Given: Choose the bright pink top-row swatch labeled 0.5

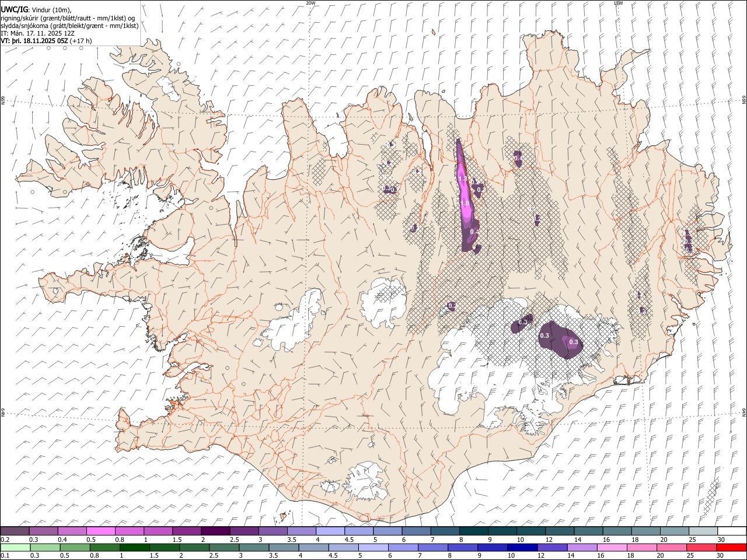Looking at the screenshot, I should coord(100,531).
